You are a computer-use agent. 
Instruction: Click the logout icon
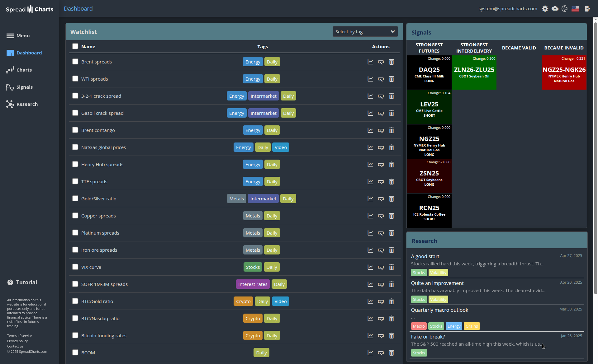(587, 9)
